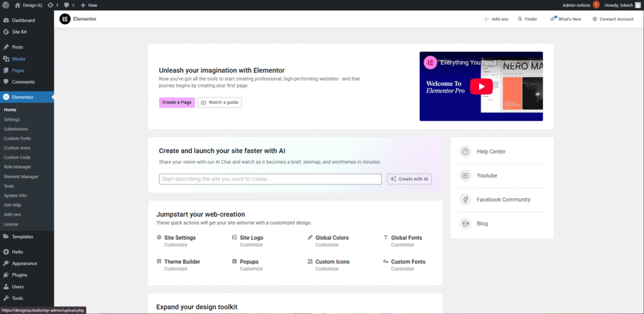Click video channel logo in thumbnail
Viewport: 644px width, 314px height.
point(430,62)
